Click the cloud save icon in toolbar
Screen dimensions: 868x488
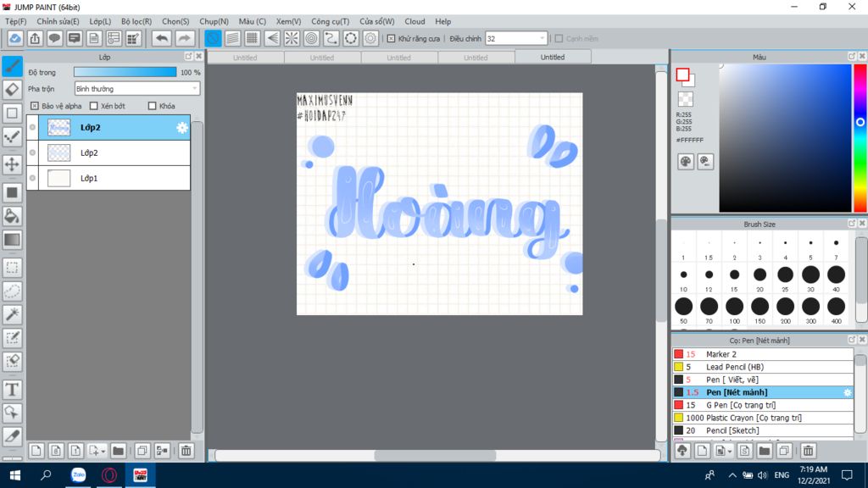click(x=15, y=38)
